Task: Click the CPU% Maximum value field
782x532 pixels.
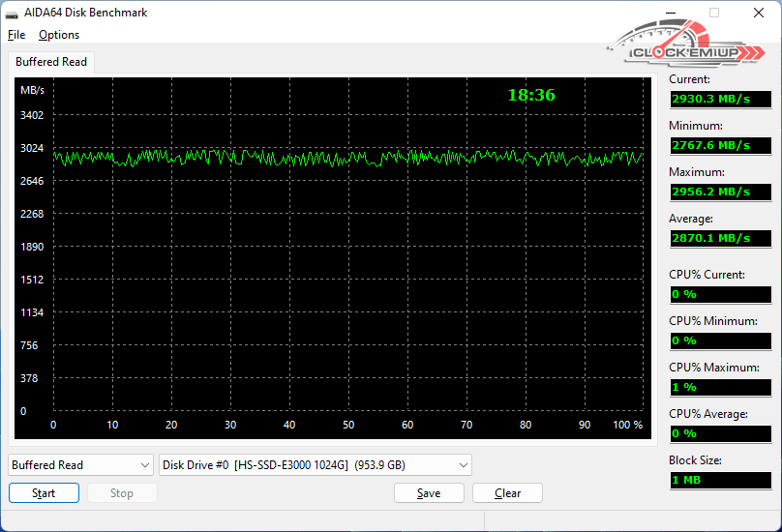Action: point(720,387)
